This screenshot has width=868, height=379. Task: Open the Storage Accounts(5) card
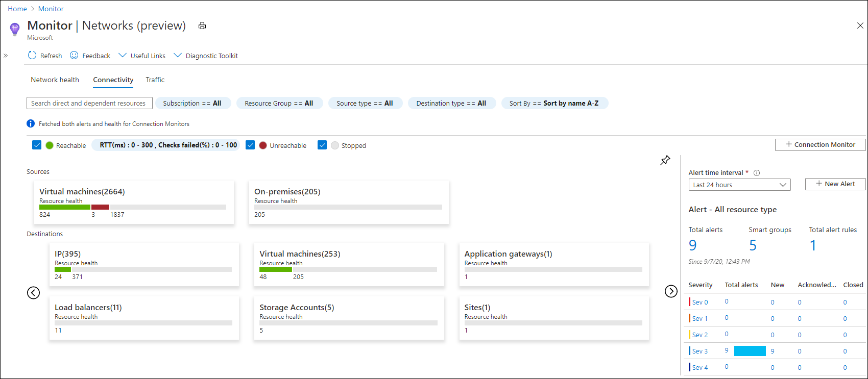click(x=349, y=318)
